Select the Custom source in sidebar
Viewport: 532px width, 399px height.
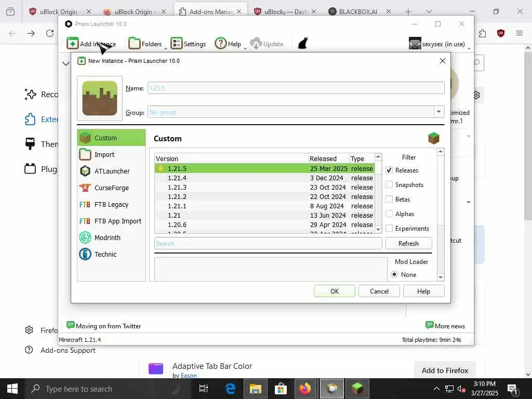coord(111,138)
